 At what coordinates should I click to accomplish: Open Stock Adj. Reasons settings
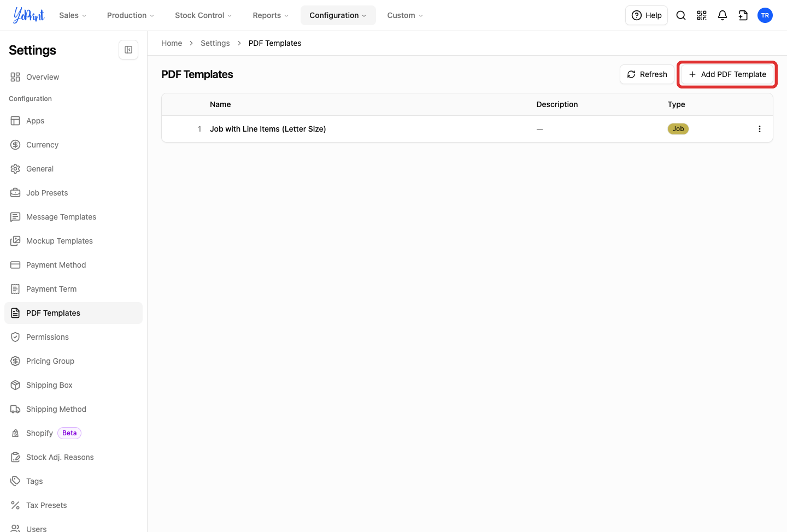[x=73, y=457]
